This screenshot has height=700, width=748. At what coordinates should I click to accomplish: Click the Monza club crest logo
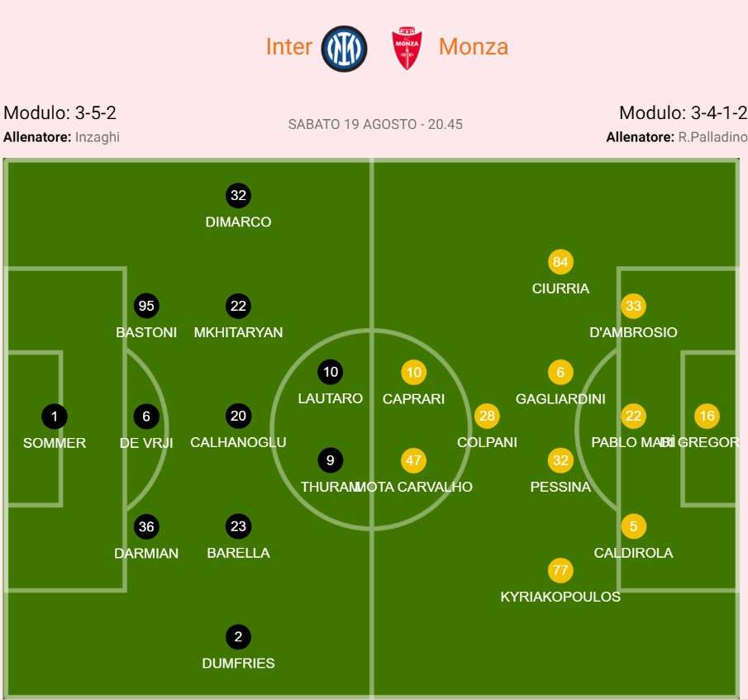407,48
